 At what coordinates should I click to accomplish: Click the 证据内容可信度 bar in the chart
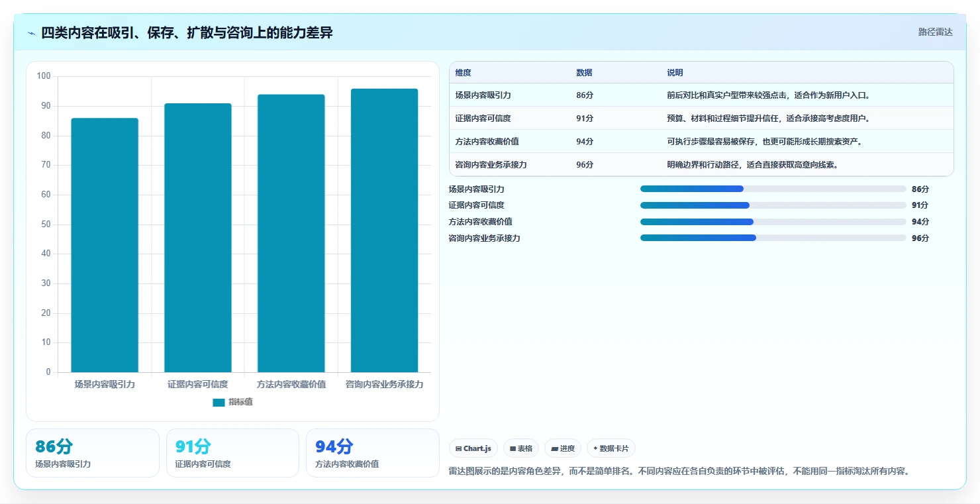[198, 238]
